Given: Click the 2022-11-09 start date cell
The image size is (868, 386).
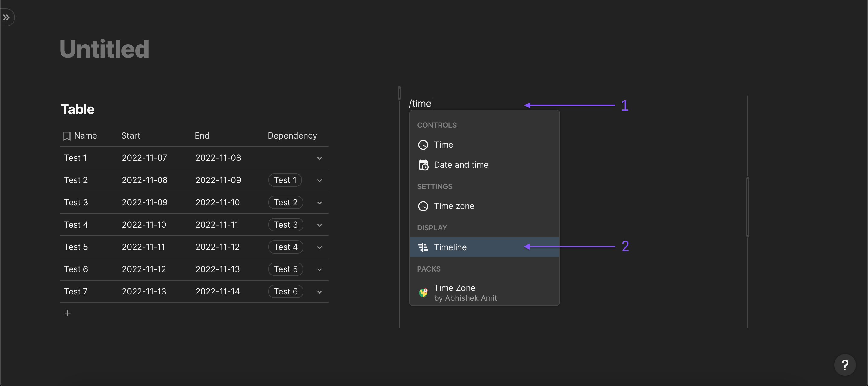Looking at the screenshot, I should (145, 203).
